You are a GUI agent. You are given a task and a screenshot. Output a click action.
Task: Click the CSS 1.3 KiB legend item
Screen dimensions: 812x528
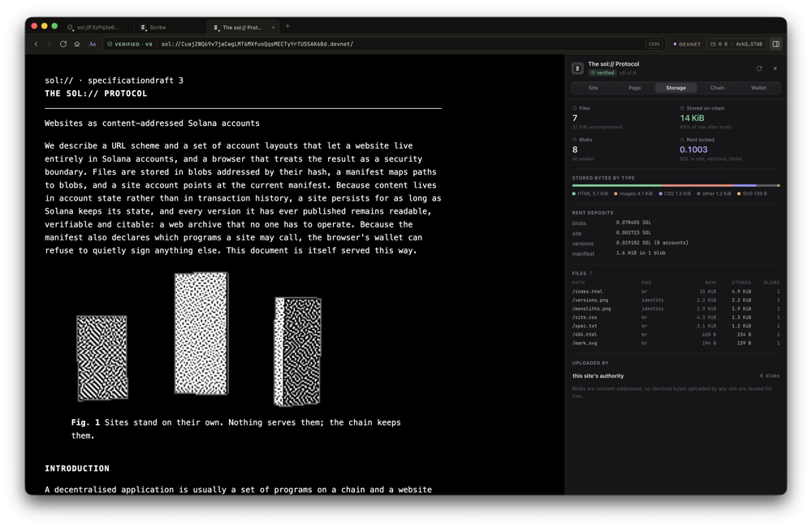pos(675,194)
